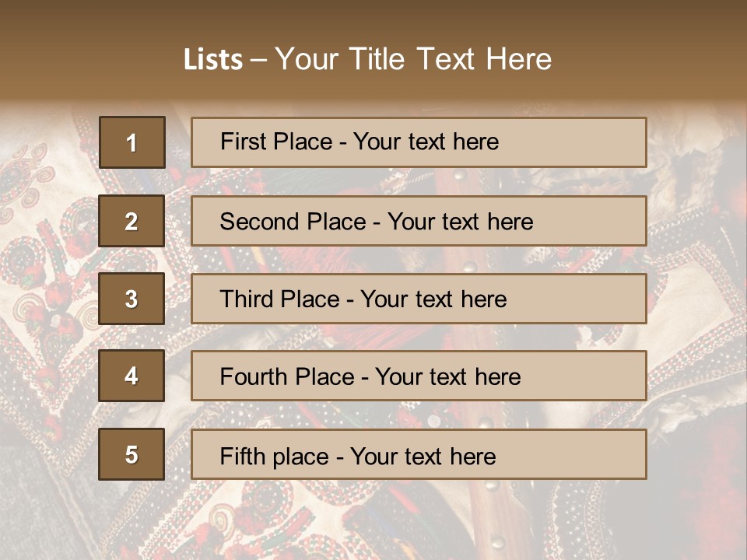Image resolution: width=747 pixels, height=560 pixels.
Task: Click "Your text here" in the fifth bar
Action: pyautogui.click(x=423, y=456)
